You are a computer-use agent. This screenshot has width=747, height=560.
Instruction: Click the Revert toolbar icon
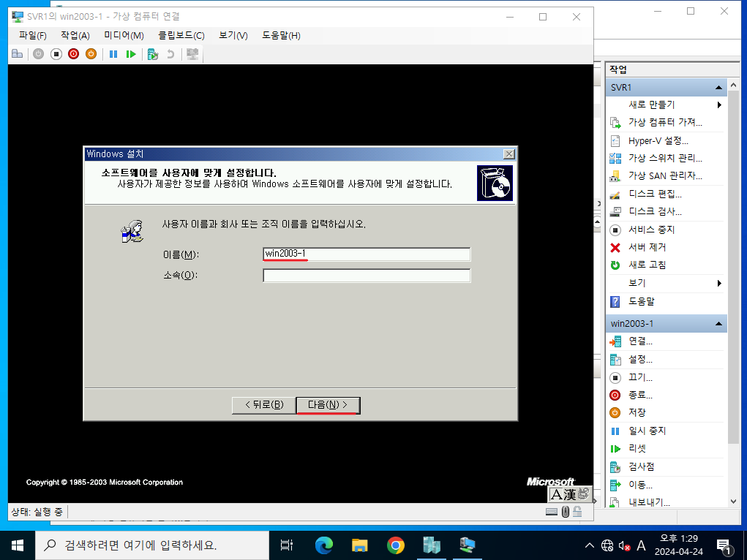170,54
